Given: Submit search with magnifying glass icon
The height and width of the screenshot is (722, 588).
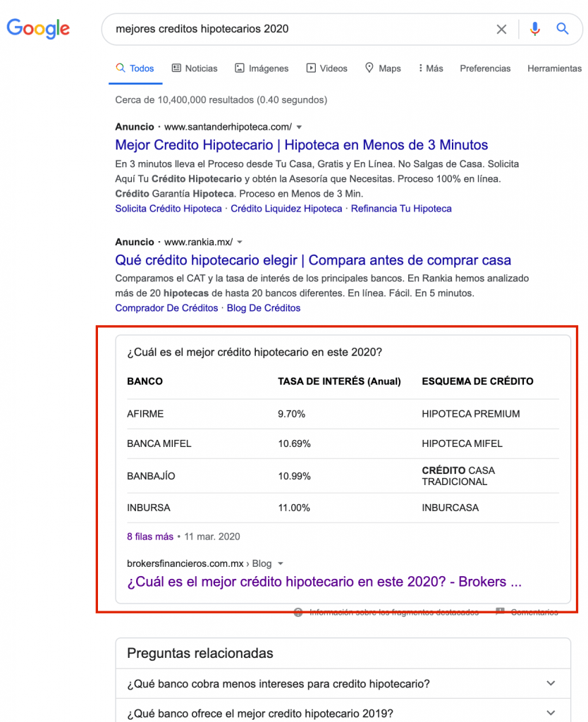Looking at the screenshot, I should click(562, 28).
